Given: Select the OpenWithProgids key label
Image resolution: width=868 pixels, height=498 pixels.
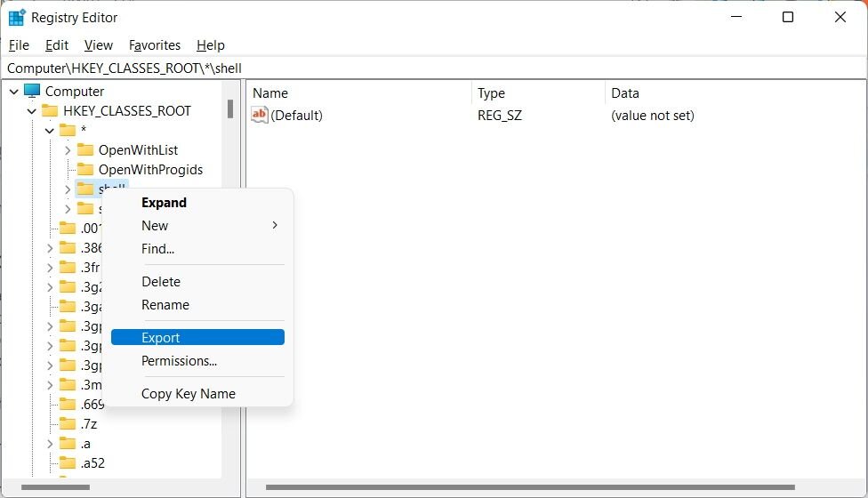Looking at the screenshot, I should (150, 169).
